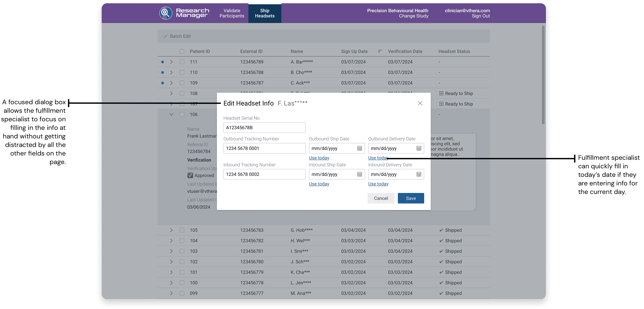
Task: Click the Headset Serial No. input field
Action: (264, 128)
